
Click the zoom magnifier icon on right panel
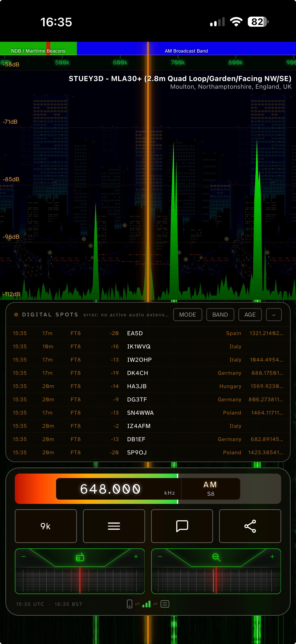[x=216, y=557]
